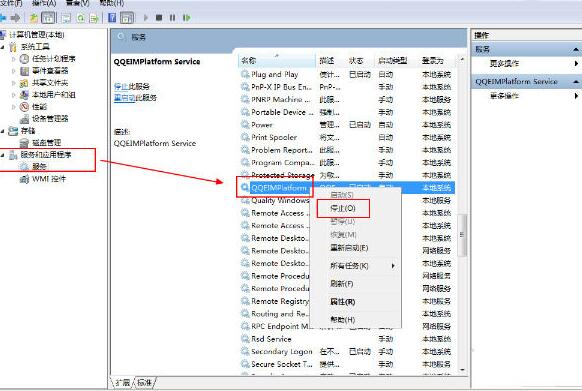Click the green Refresh toolbar icon

pyautogui.click(x=81, y=18)
